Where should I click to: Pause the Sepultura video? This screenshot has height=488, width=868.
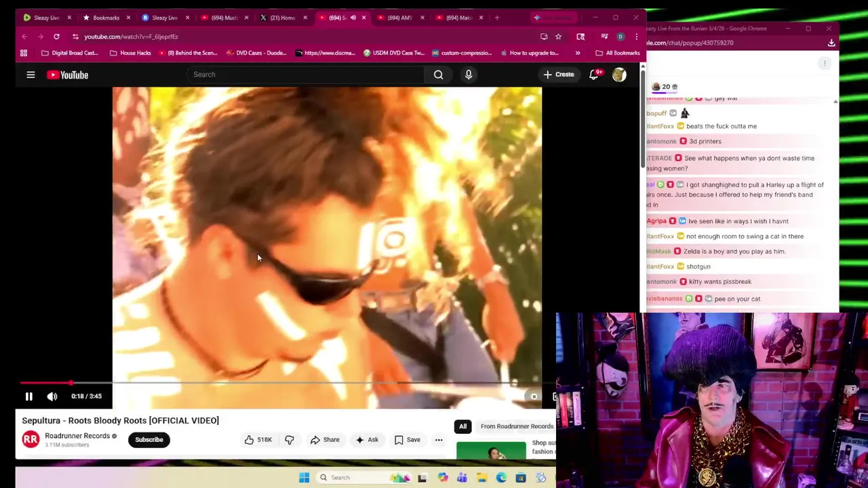28,396
